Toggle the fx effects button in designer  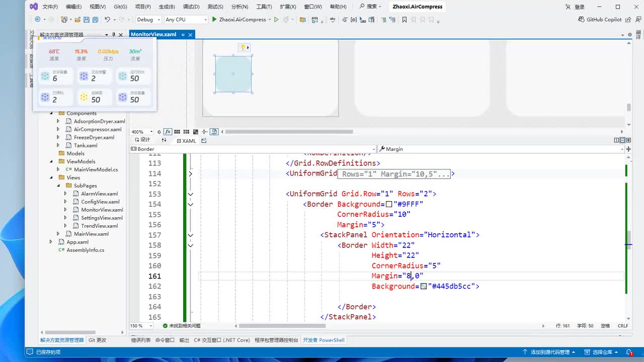(x=168, y=132)
